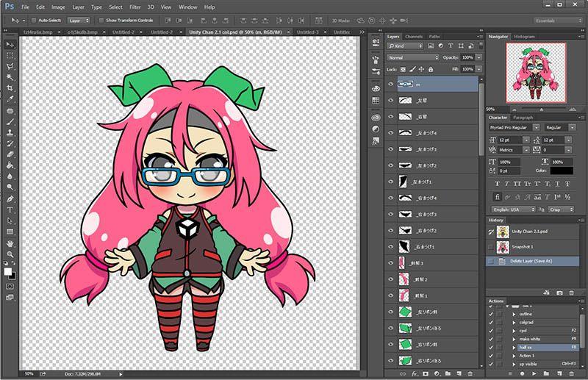Select the Delete Layer (Save As) history state
The width and height of the screenshot is (588, 380).
click(x=532, y=261)
